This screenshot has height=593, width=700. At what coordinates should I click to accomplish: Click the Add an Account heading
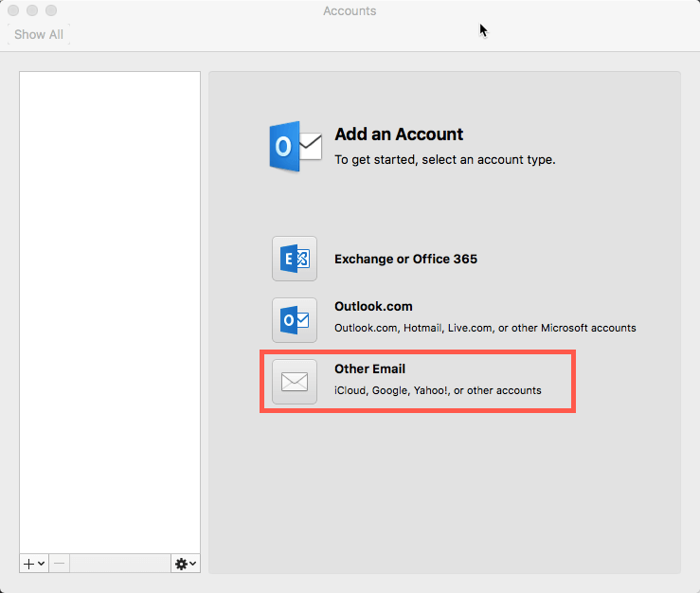click(399, 135)
